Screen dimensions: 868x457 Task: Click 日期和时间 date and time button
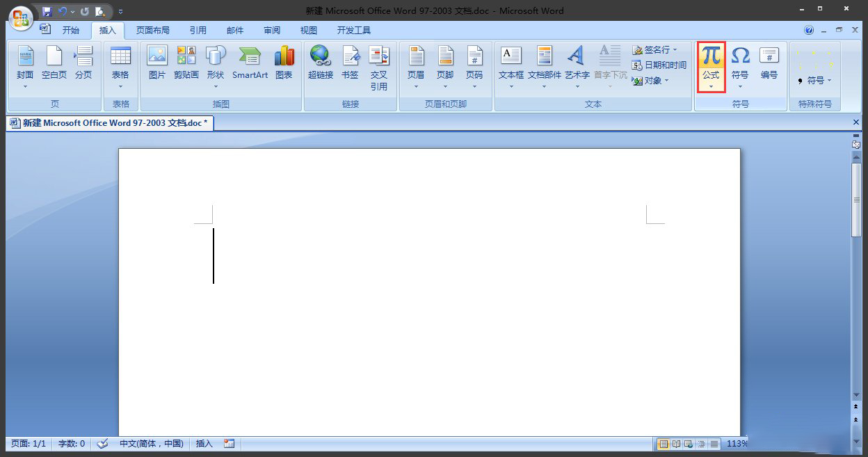click(659, 65)
